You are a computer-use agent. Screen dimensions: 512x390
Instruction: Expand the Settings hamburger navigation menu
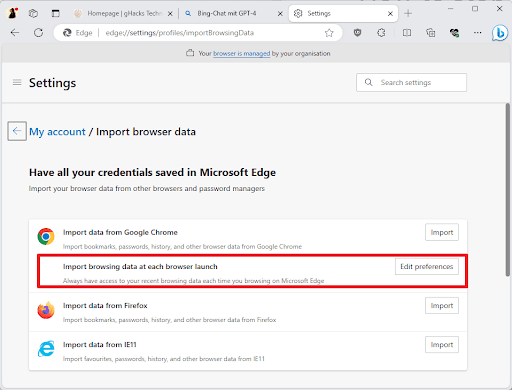(x=17, y=82)
